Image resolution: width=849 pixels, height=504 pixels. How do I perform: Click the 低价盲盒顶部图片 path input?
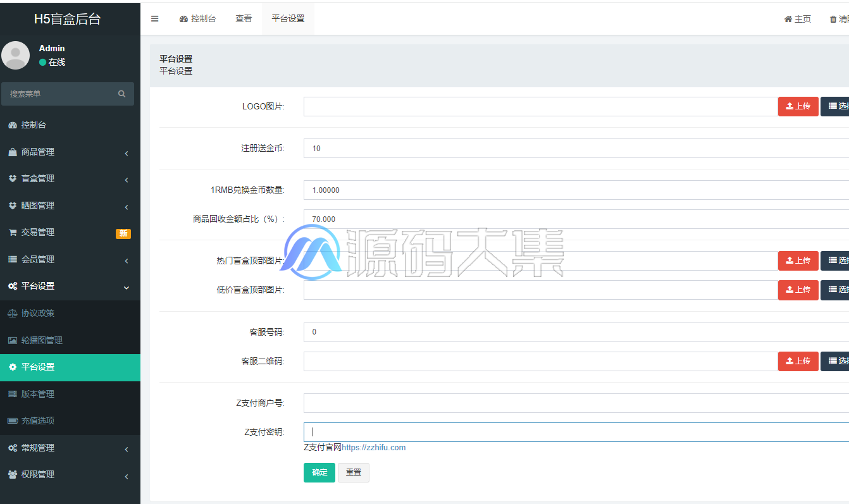click(540, 290)
